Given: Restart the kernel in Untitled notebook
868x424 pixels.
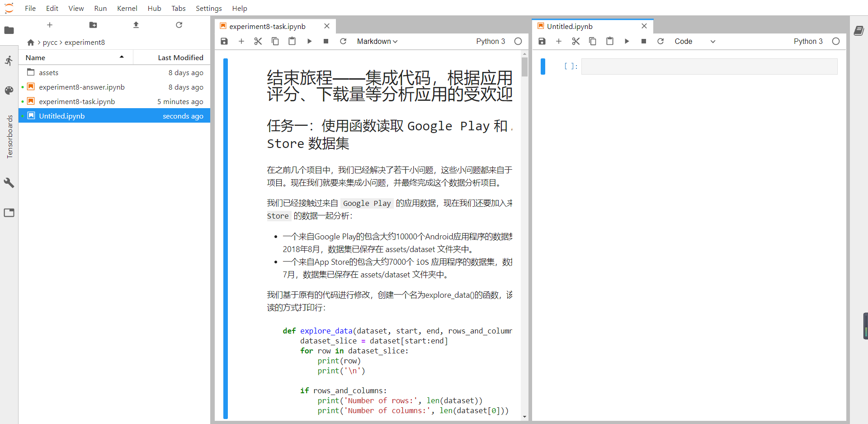Looking at the screenshot, I should tap(660, 41).
